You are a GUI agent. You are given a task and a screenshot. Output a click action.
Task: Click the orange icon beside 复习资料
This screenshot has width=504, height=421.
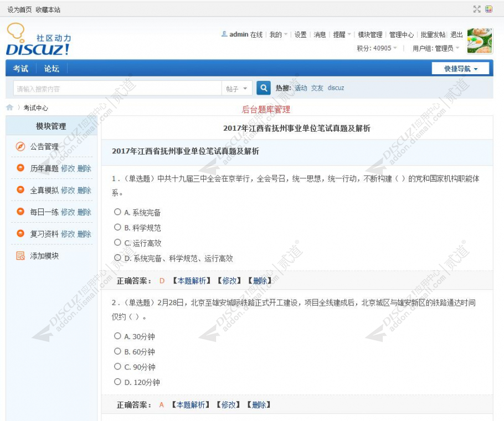(20, 233)
